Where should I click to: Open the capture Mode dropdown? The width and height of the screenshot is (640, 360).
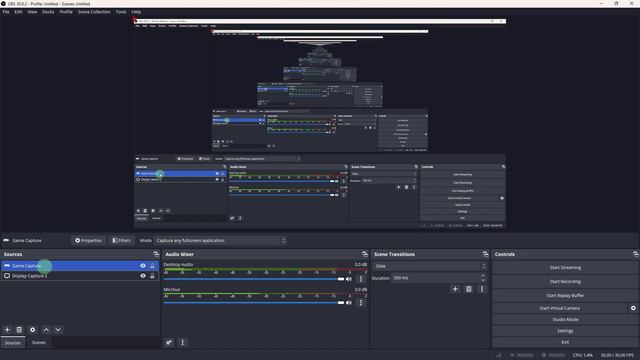click(220, 240)
